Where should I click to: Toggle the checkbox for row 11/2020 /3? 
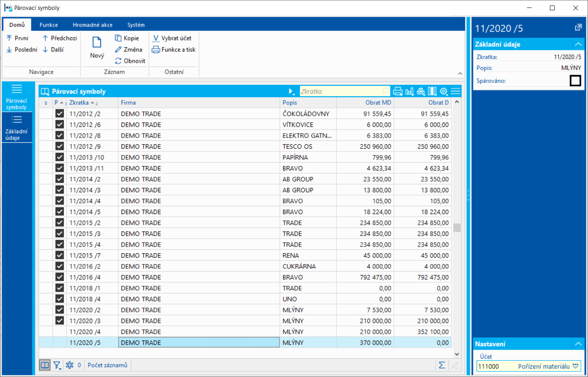click(60, 321)
